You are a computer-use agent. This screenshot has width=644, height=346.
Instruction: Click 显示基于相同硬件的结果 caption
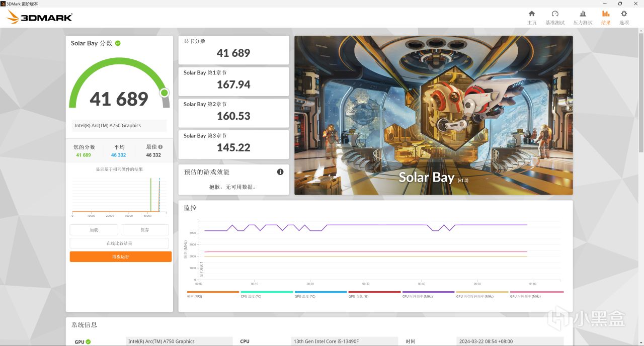(119, 169)
